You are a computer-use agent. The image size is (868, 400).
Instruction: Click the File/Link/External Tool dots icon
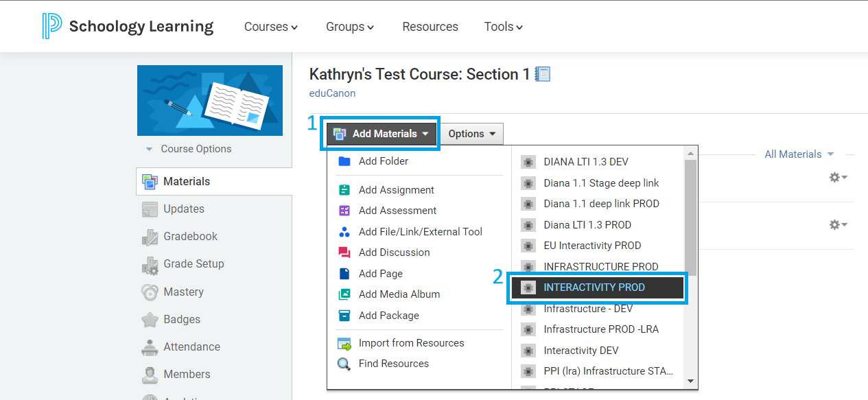click(x=344, y=232)
